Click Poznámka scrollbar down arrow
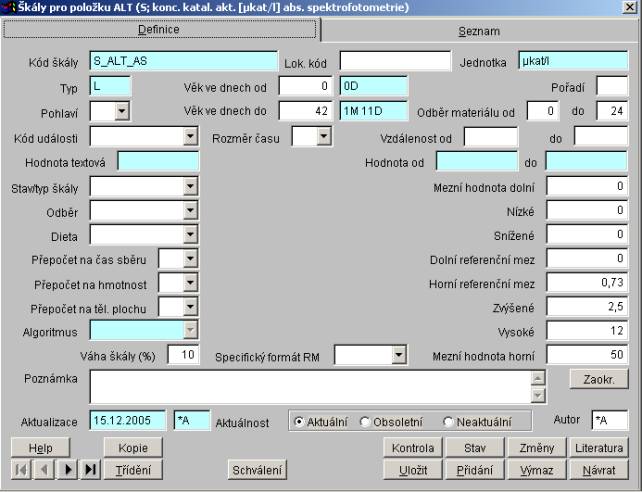This screenshot has width=642, height=492. 539,396
